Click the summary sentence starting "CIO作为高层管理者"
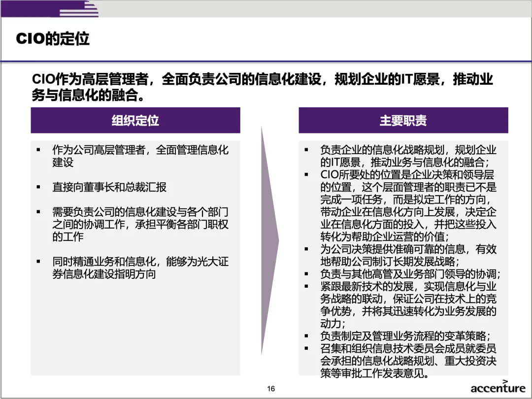Image resolution: width=532 pixels, height=399 pixels. point(262,87)
